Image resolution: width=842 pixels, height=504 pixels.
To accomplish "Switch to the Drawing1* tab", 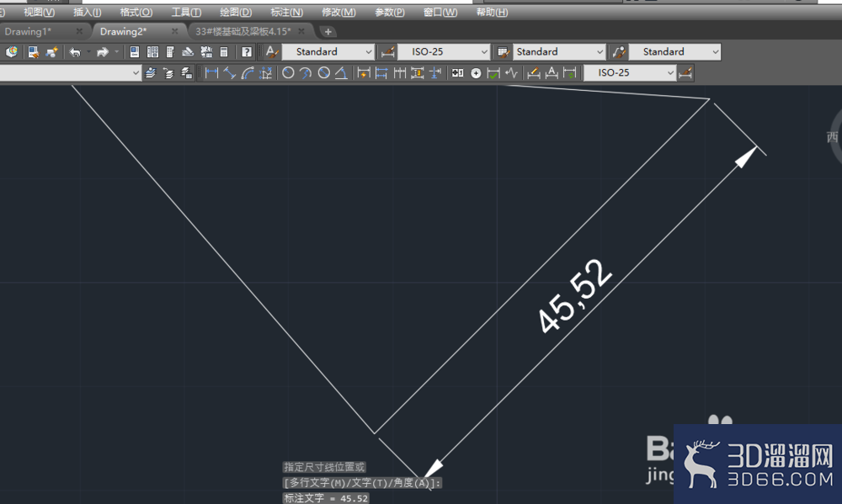I will (x=28, y=32).
